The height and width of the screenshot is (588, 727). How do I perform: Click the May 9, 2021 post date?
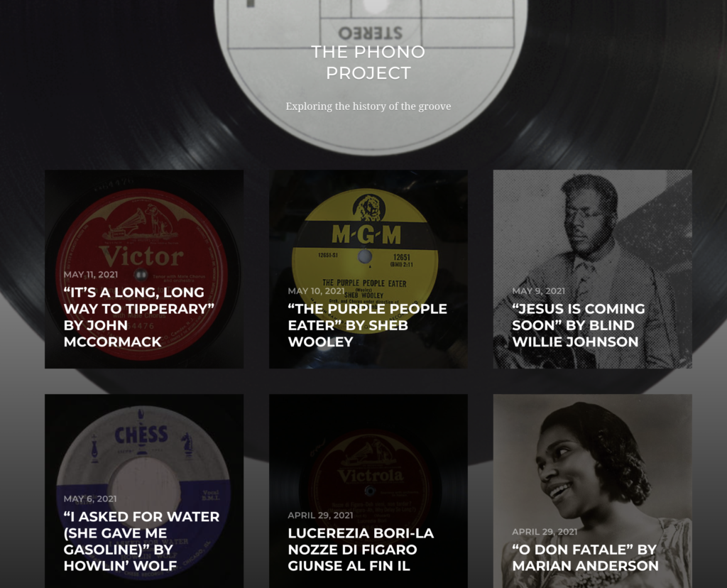pos(539,290)
